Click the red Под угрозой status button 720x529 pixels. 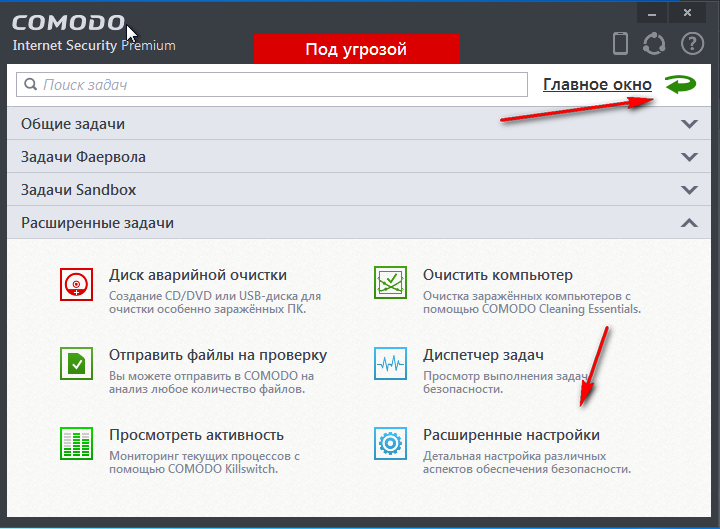(357, 49)
